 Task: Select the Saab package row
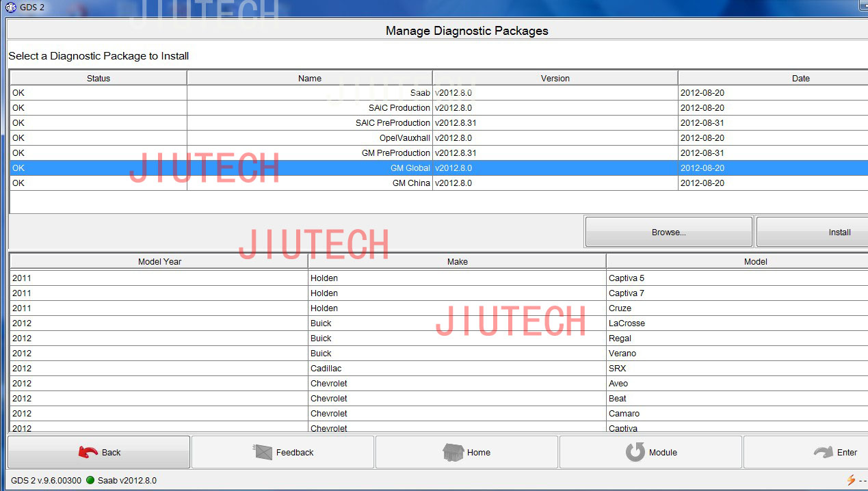click(x=438, y=92)
